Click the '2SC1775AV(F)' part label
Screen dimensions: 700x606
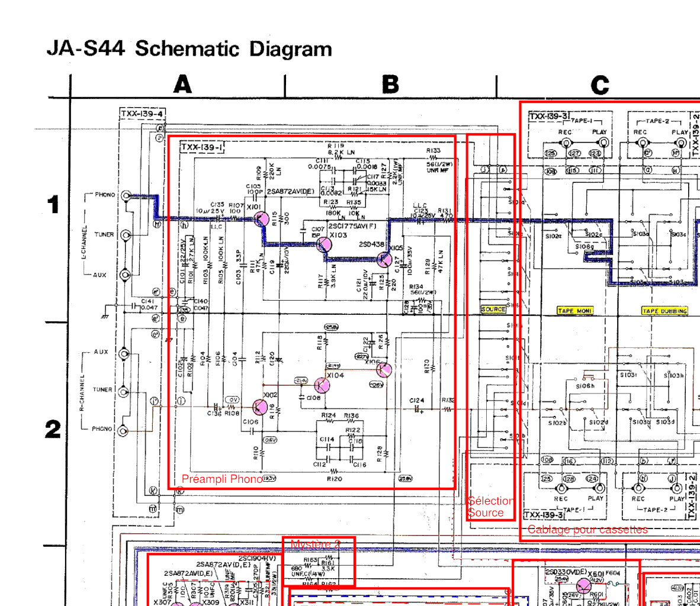point(352,226)
